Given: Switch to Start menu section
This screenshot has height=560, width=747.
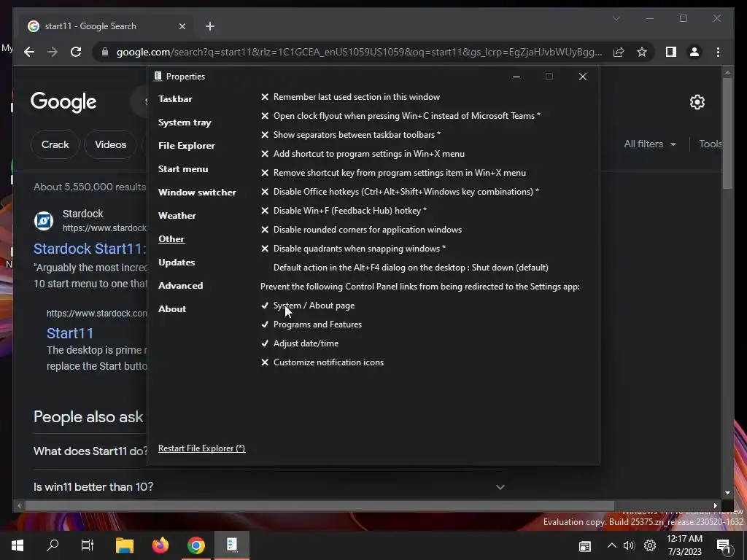Looking at the screenshot, I should point(183,169).
